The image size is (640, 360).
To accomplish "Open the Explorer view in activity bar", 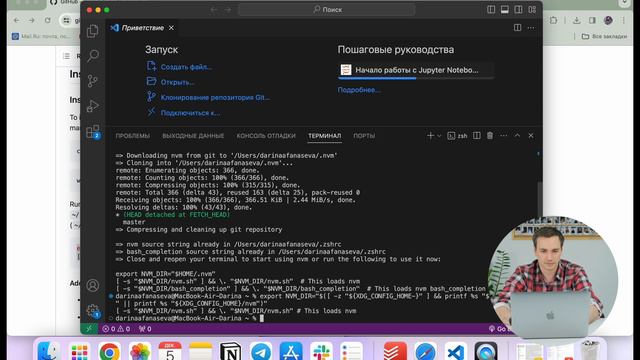I will [x=93, y=31].
